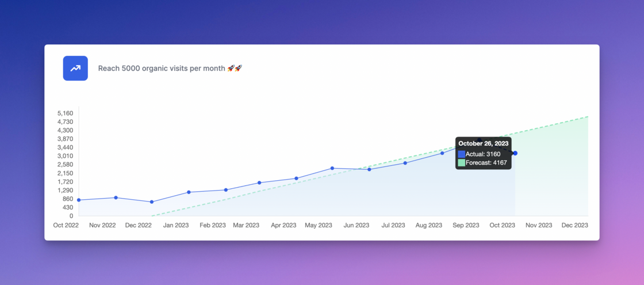Select the Dec 2022 actual data point

tap(152, 202)
